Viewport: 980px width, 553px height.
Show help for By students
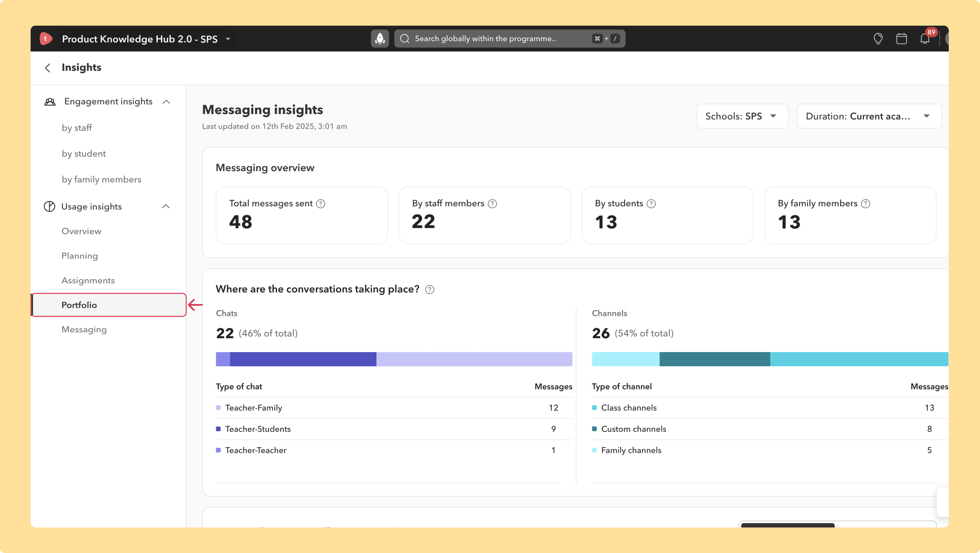click(x=651, y=204)
